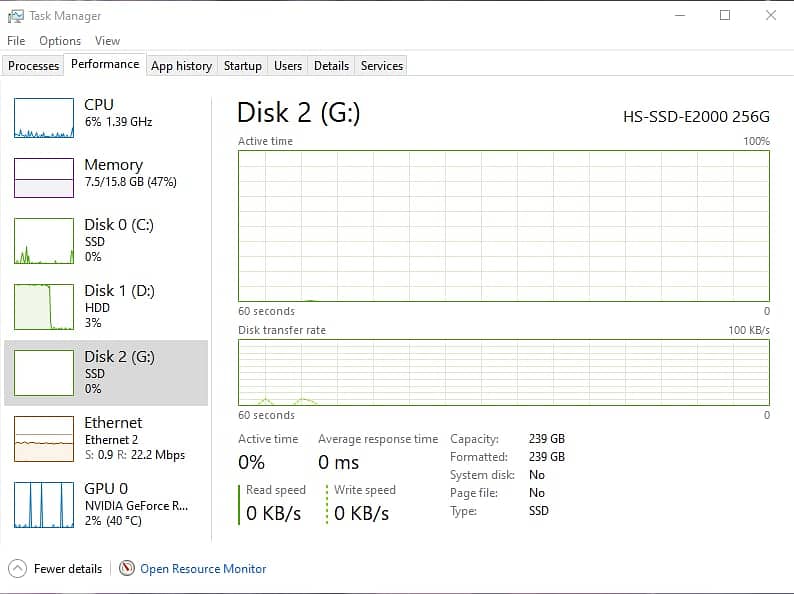Click the Capacity 239 GB value

coord(547,439)
